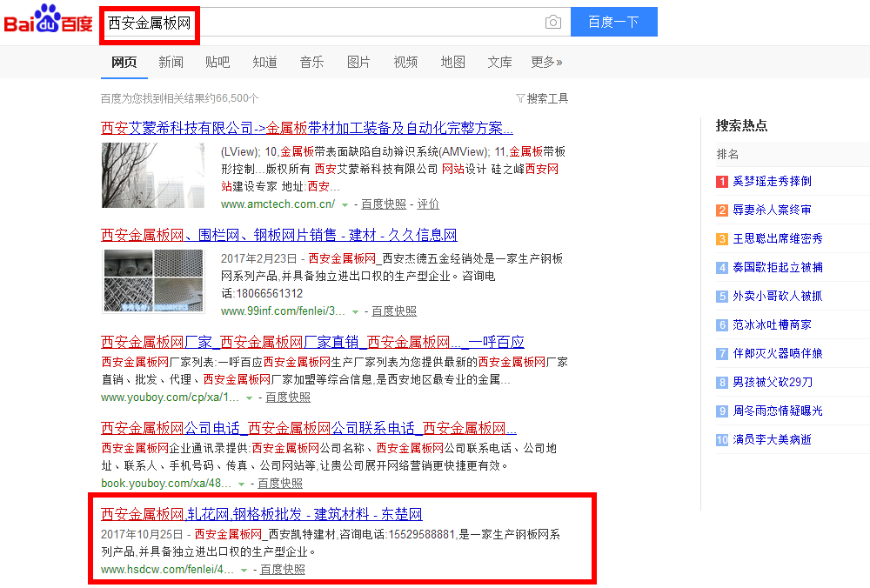Click the 搜索热点 heading
This screenshot has height=588, width=870.
(741, 126)
